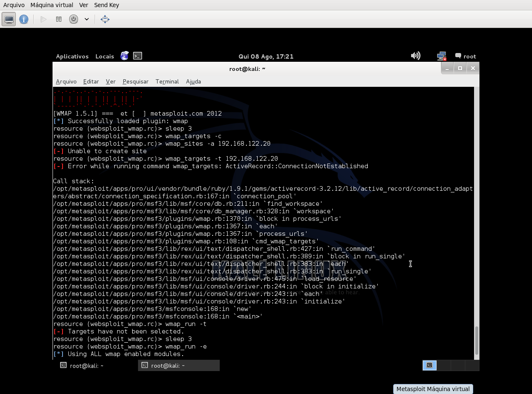Click the text "ActiveRecord::ConnectionNotEstablished"

[x=297, y=166]
